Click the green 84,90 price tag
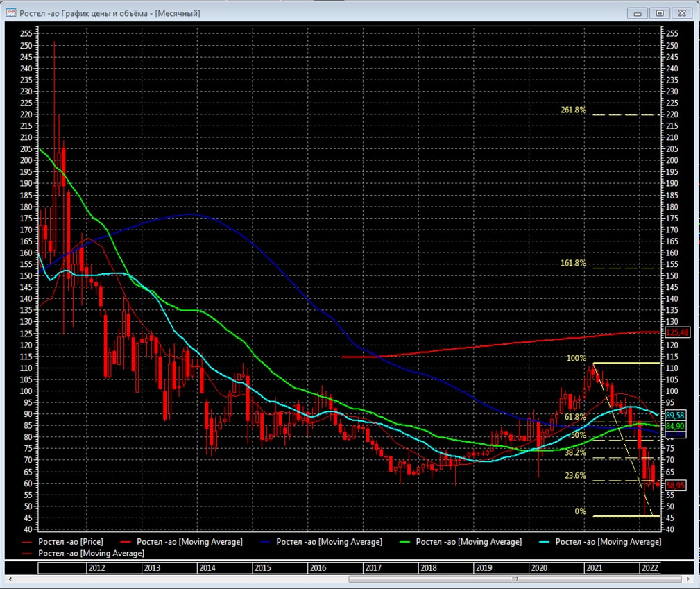This screenshot has height=589, width=700. point(675,426)
